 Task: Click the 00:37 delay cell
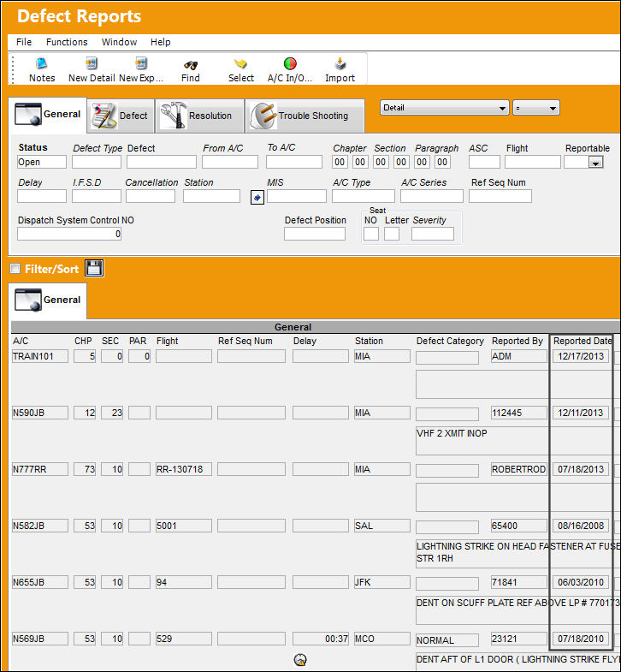[x=321, y=639]
